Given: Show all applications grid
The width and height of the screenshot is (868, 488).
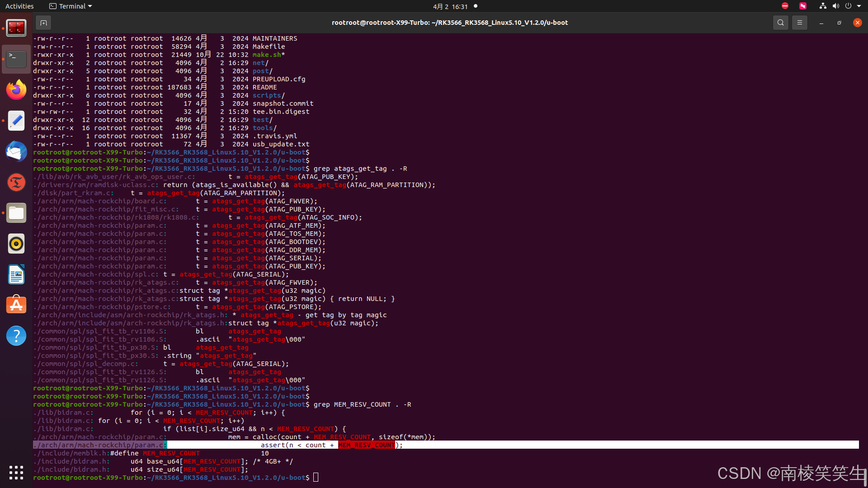Looking at the screenshot, I should pos(16,472).
